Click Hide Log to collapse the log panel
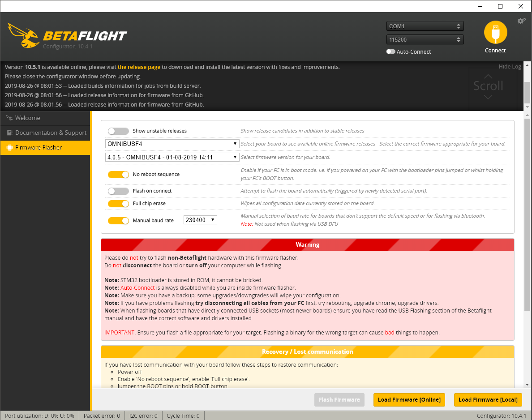Screen dimensions: 532x420 (x=510, y=66)
